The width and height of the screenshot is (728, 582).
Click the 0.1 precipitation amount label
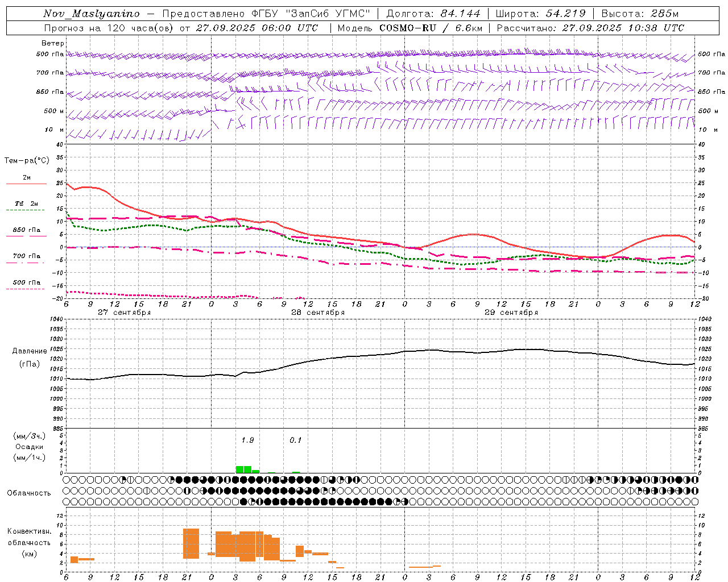pos(296,440)
